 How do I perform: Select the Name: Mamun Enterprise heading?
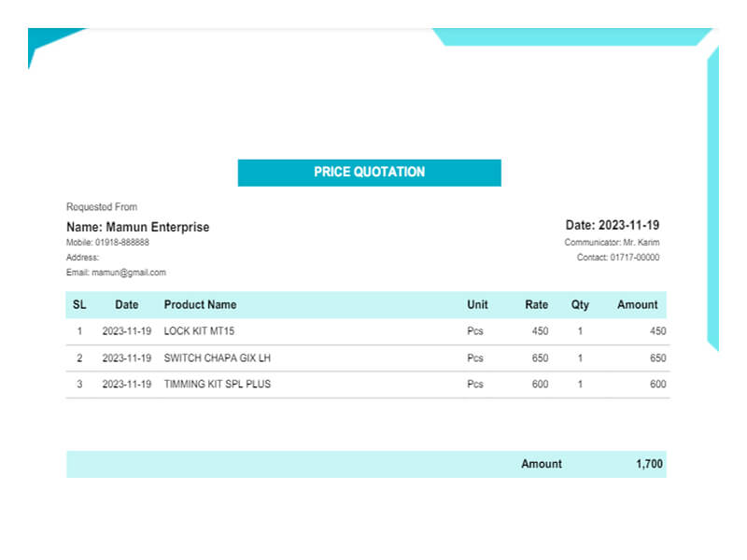(137, 227)
